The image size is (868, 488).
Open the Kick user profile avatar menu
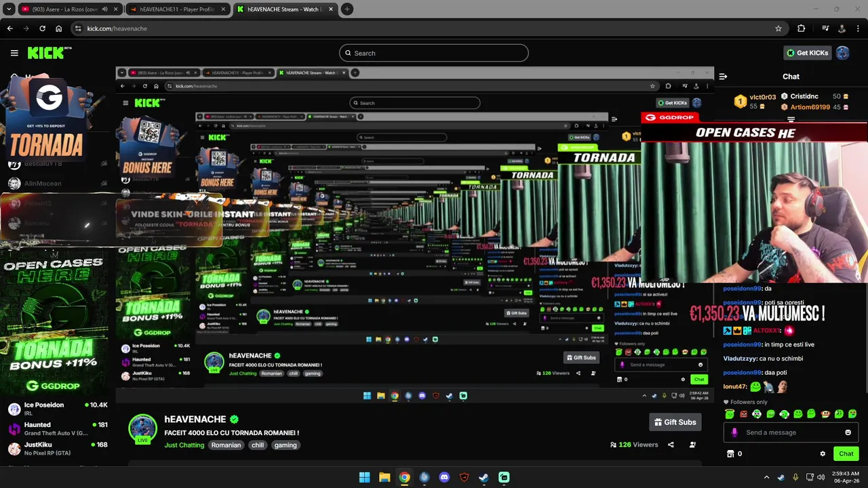pyautogui.click(x=842, y=53)
